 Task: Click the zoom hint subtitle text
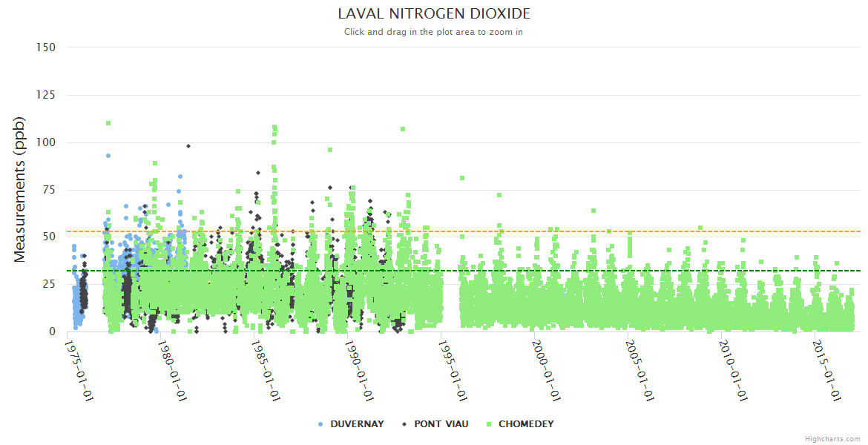pos(434,32)
